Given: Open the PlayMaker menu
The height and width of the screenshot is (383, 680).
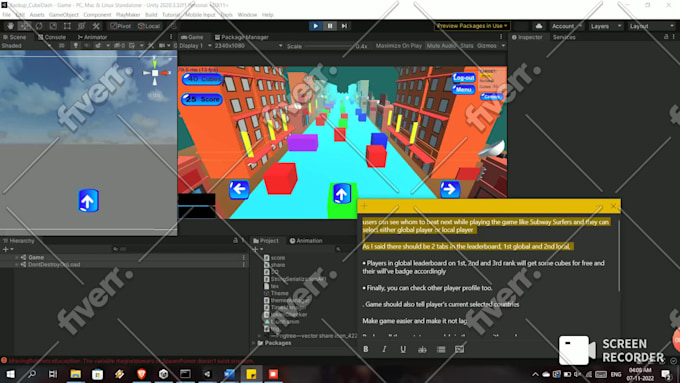Looking at the screenshot, I should 128,15.
